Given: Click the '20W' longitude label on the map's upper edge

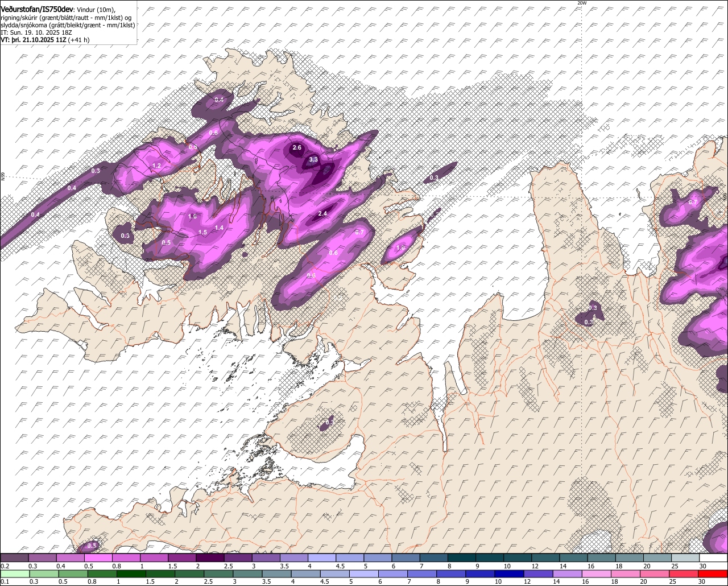Looking at the screenshot, I should click(x=581, y=3).
